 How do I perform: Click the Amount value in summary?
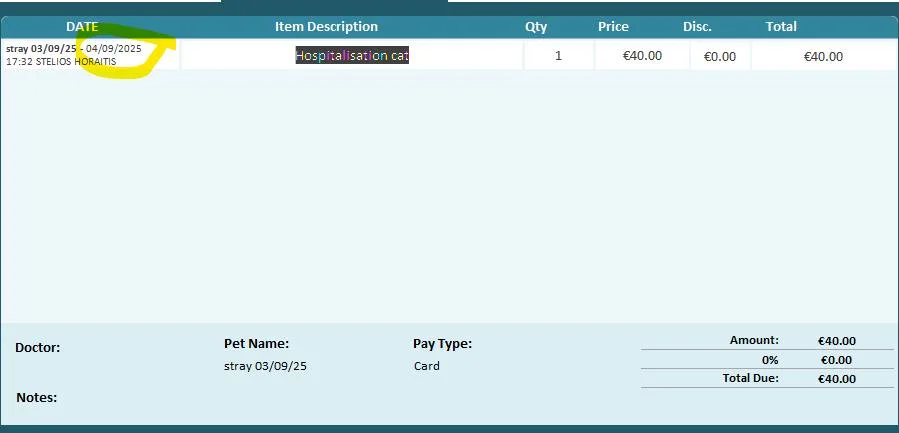tap(836, 341)
